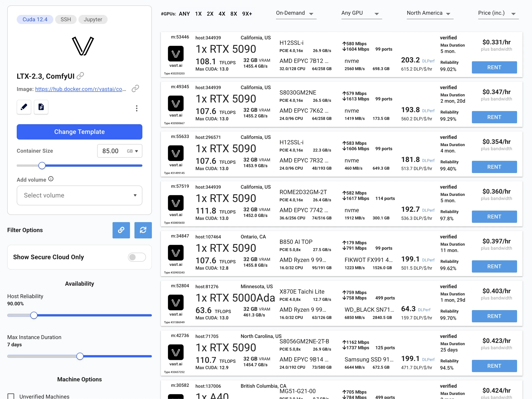The image size is (532, 399).
Task: Click the vast.ai logo on the first listing
Action: coord(176,53)
